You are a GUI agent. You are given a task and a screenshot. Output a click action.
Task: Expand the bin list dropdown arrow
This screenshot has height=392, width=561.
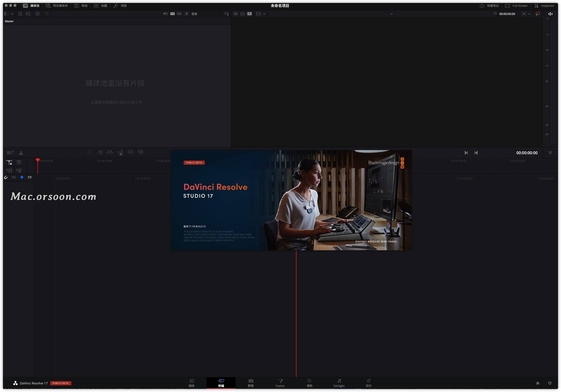coord(12,14)
